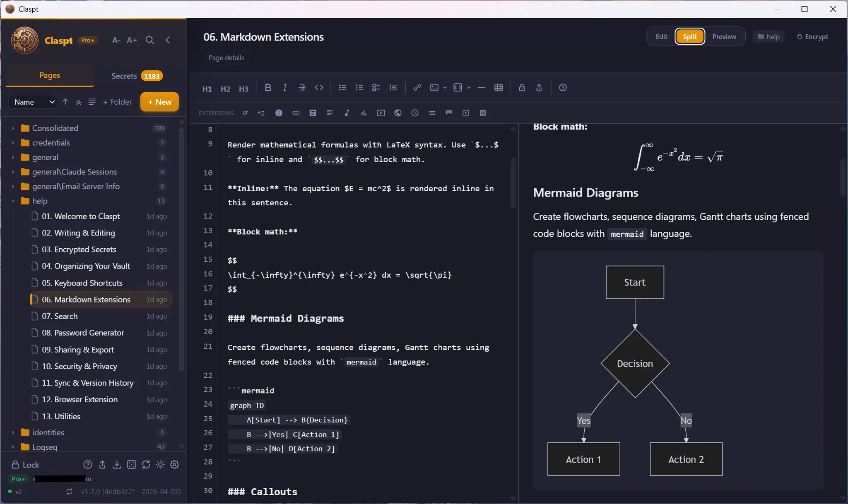The width and height of the screenshot is (848, 504).
Task: Open search with the magnifier icon
Action: pyautogui.click(x=150, y=40)
